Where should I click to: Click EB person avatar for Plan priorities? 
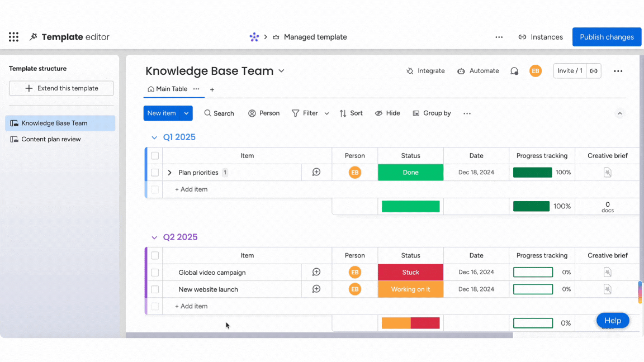(x=355, y=173)
